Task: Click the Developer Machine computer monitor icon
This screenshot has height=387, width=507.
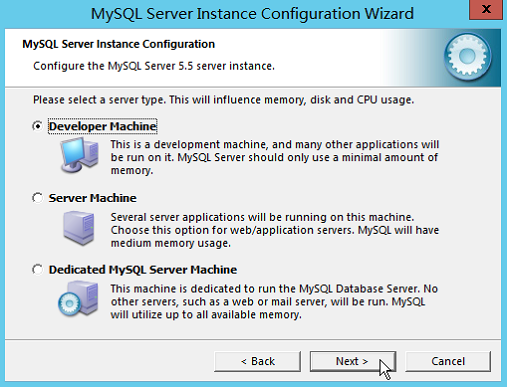Action: point(79,155)
